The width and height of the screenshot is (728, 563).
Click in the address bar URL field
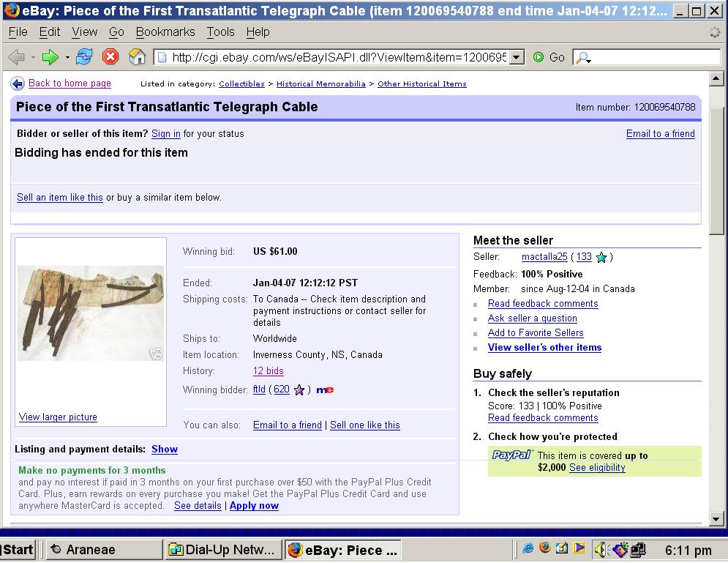point(339,58)
